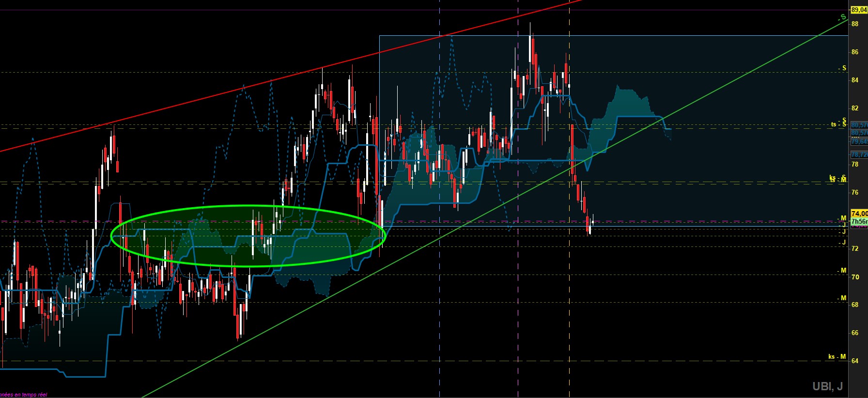
Task: Click the 7h56 countdown timer label
Action: coord(859,221)
